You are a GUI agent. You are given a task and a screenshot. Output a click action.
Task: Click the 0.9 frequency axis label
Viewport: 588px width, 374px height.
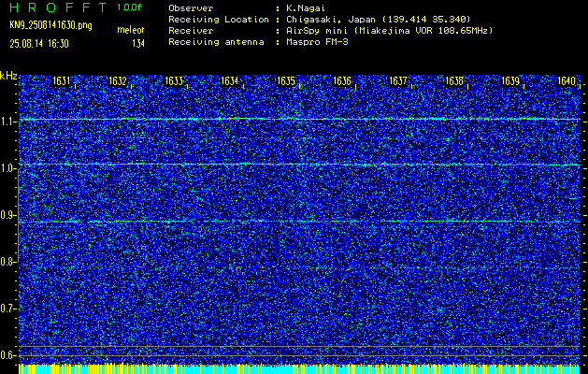point(7,215)
